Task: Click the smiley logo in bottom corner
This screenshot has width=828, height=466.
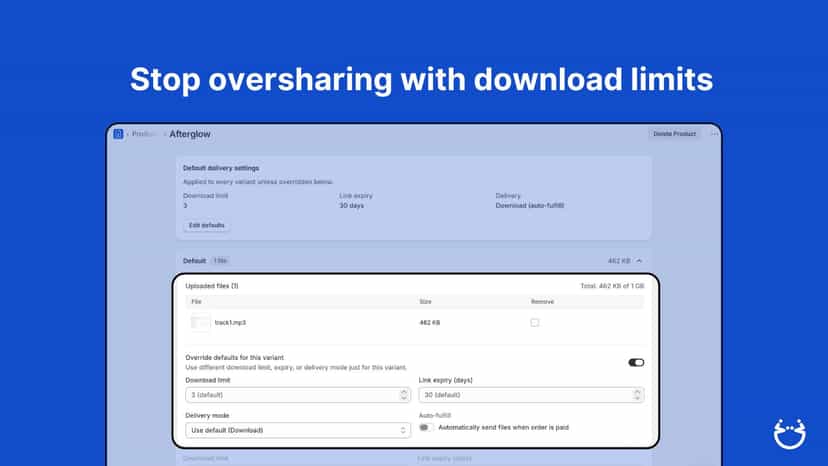Action: pyautogui.click(x=789, y=434)
